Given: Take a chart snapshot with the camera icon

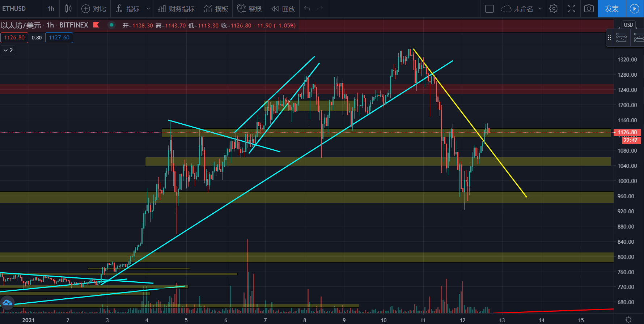Looking at the screenshot, I should 589,9.
